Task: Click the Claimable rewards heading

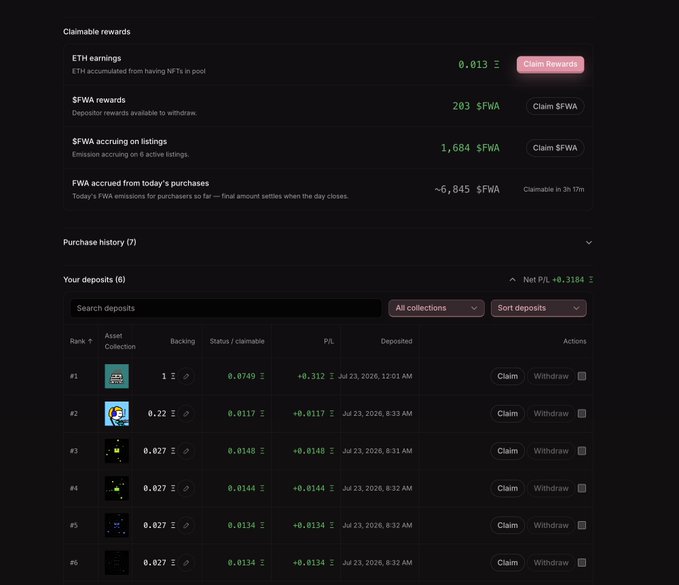Action: click(x=97, y=32)
